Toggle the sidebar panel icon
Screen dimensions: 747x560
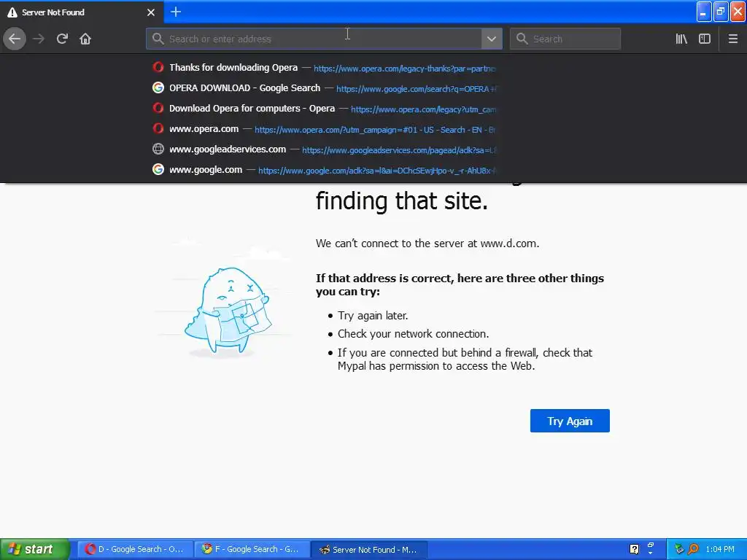click(705, 39)
